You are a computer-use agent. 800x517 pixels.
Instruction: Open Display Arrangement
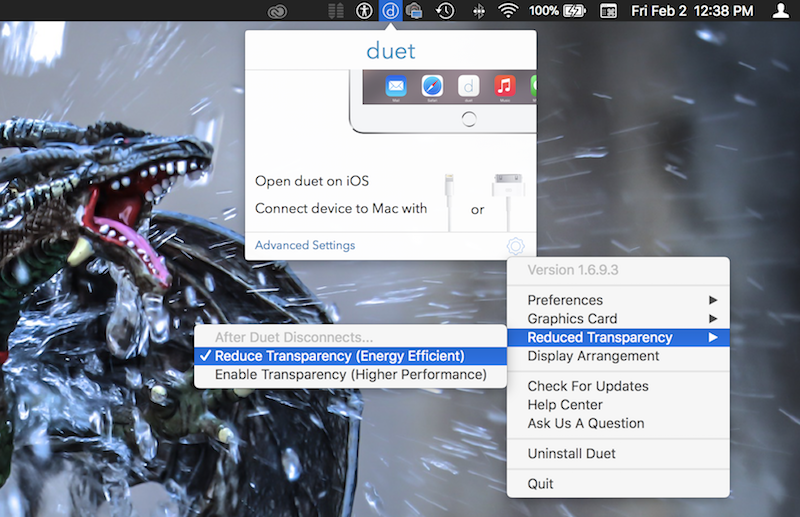pyautogui.click(x=618, y=356)
